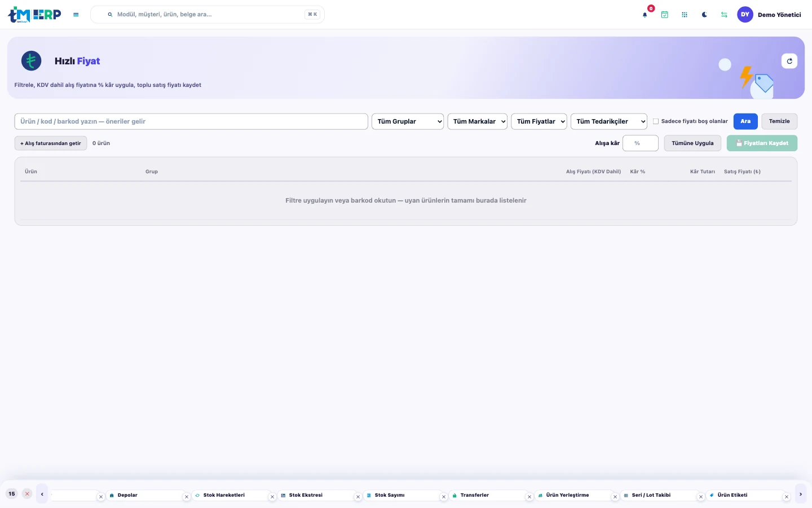
Task: Expand the Tüm Tedarikçiler dropdown
Action: [x=609, y=121]
